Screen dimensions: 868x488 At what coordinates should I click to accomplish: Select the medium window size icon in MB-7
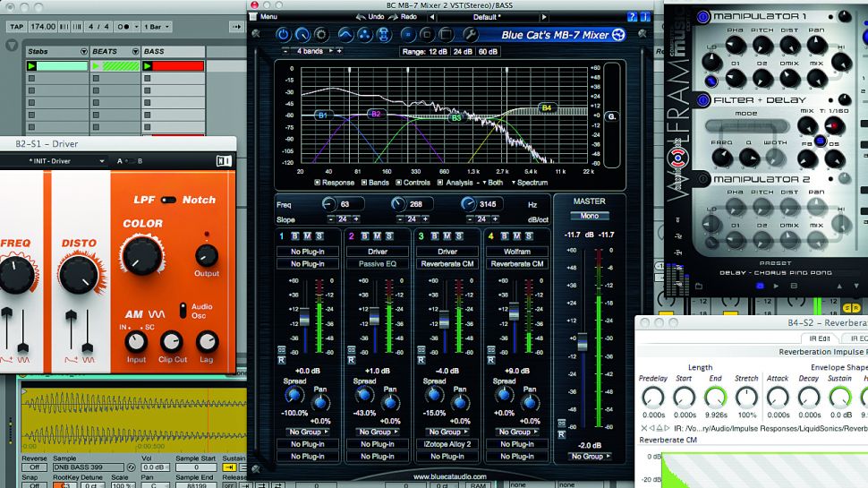click(427, 35)
